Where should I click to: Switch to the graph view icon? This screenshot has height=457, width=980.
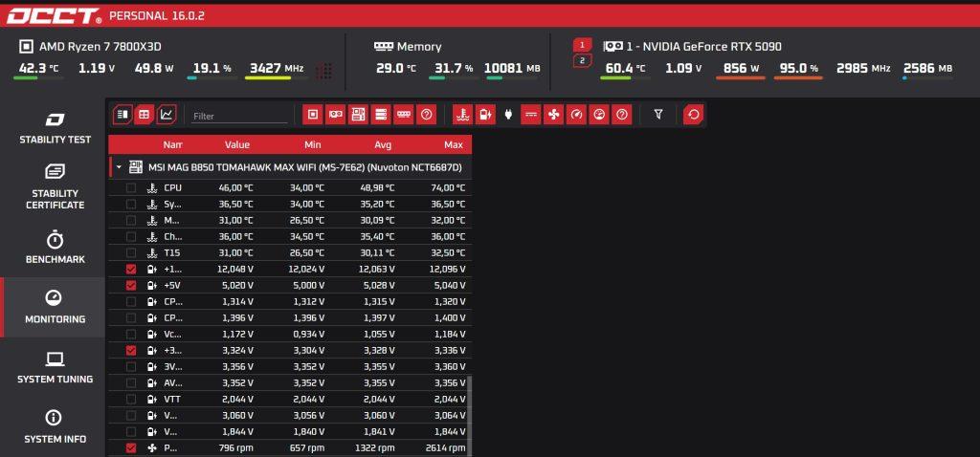167,115
